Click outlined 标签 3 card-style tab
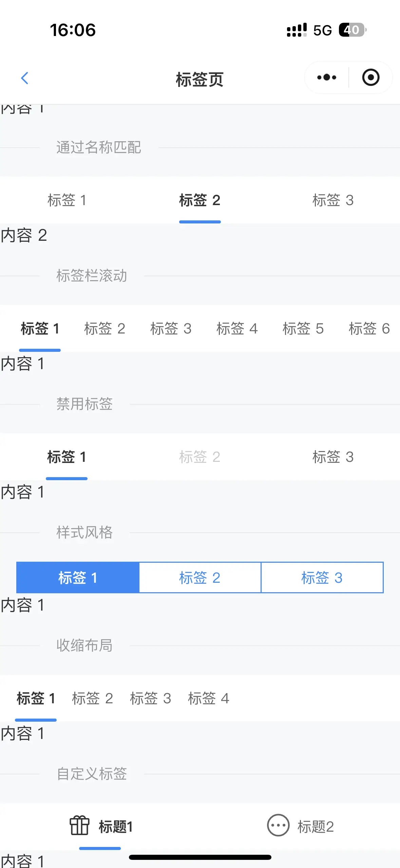This screenshot has height=868, width=400. [322, 577]
